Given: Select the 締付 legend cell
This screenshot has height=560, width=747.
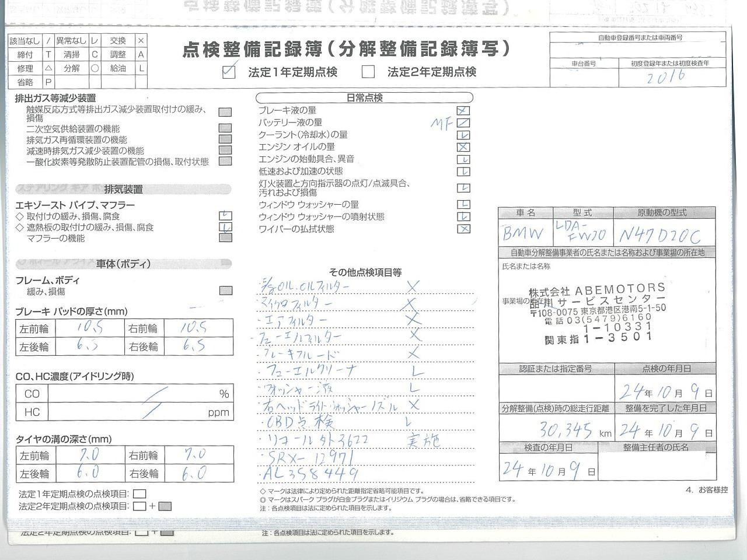Looking at the screenshot, I should click(x=25, y=54).
